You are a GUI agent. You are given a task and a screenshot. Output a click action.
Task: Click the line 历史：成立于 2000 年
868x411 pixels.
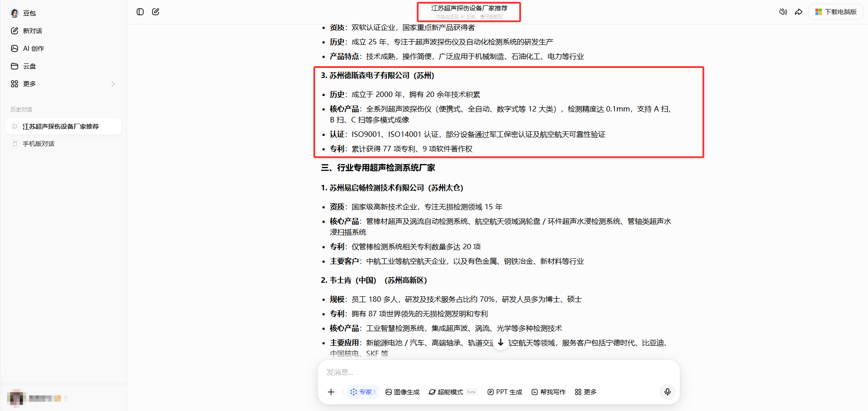coord(405,95)
